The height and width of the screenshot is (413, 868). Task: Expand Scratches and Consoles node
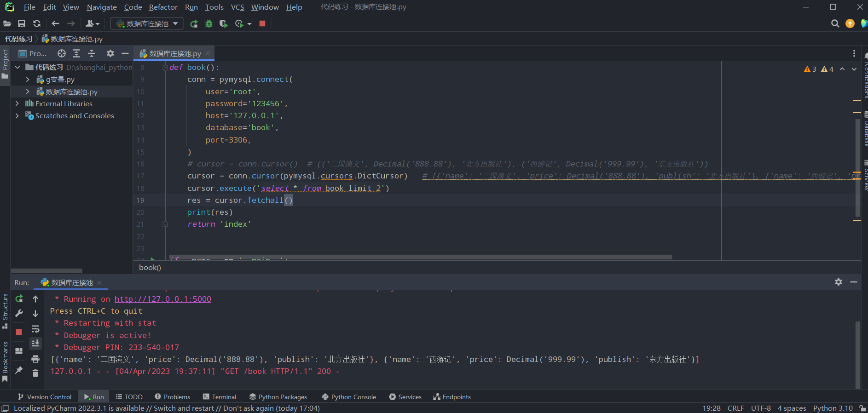pos(17,115)
